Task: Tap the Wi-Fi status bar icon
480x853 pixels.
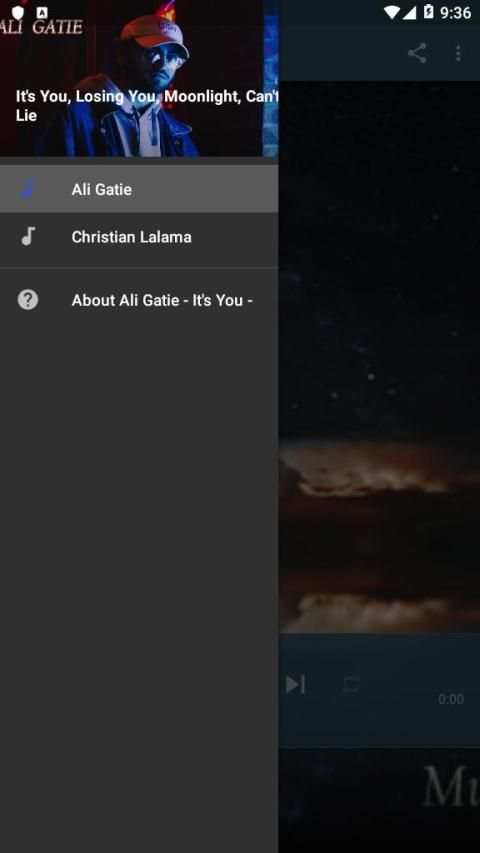Action: click(x=391, y=12)
